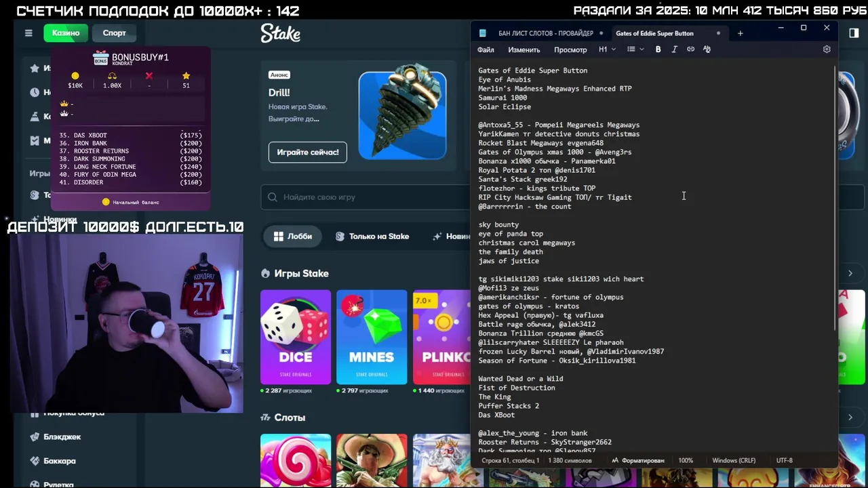The width and height of the screenshot is (868, 488).
Task: Click the Slots section icon
Action: pyautogui.click(x=265, y=418)
